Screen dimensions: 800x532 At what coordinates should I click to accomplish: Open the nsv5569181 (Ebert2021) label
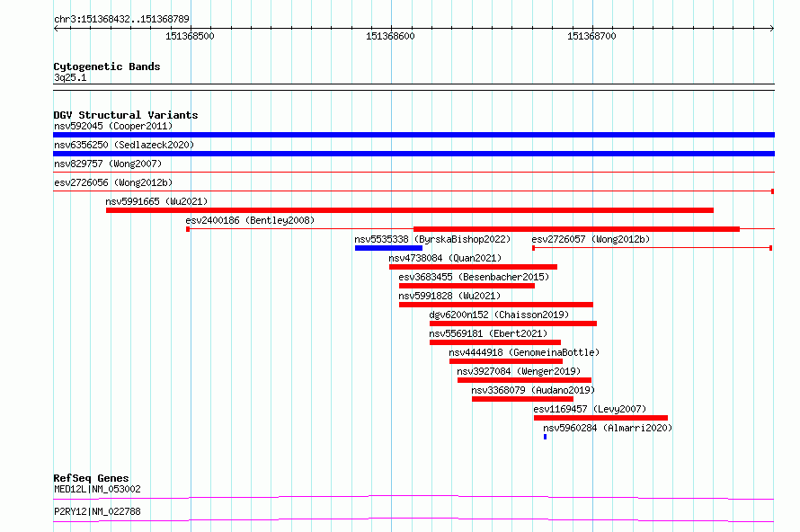click(x=488, y=333)
